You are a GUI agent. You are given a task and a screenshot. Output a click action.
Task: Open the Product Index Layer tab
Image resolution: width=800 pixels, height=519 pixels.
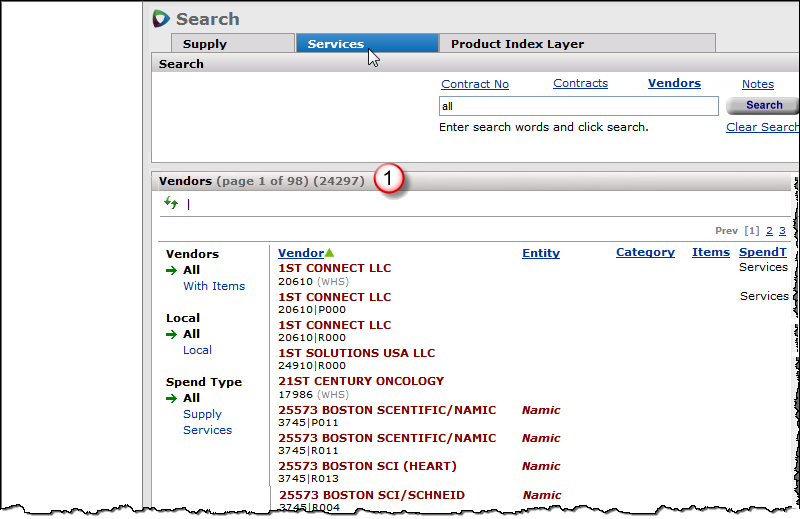517,44
